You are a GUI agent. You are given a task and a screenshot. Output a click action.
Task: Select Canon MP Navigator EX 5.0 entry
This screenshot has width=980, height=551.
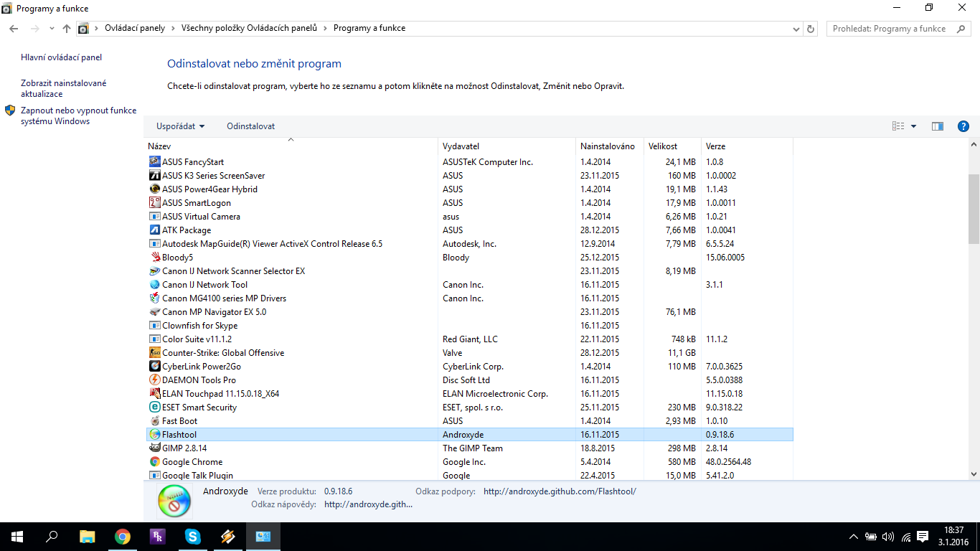tap(469, 312)
